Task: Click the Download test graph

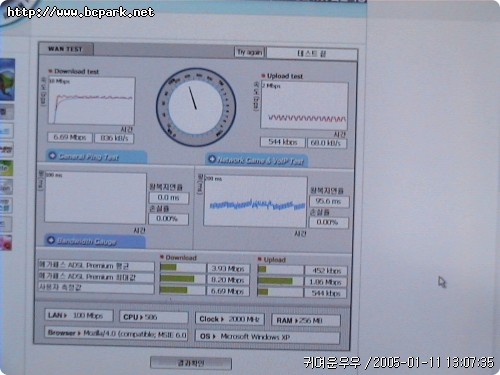Action: (92, 101)
